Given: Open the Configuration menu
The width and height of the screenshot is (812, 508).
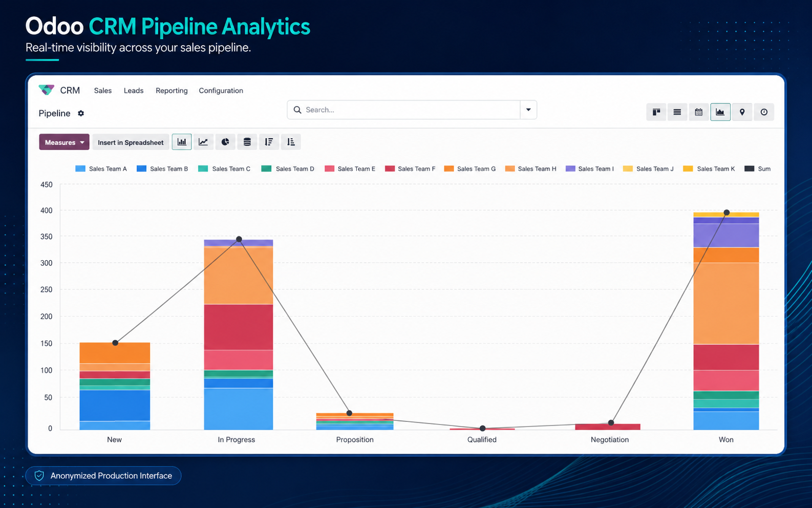Looking at the screenshot, I should point(221,91).
